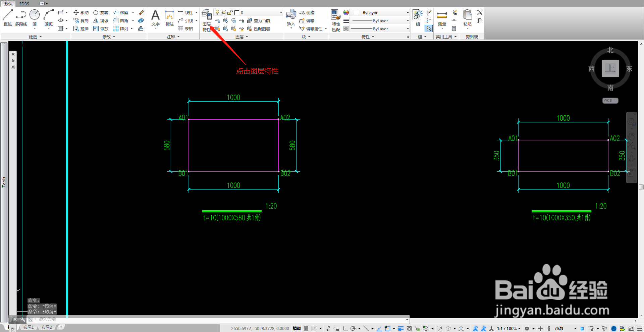Click the Scale (缩放) command
This screenshot has height=332, width=644.
pyautogui.click(x=101, y=29)
